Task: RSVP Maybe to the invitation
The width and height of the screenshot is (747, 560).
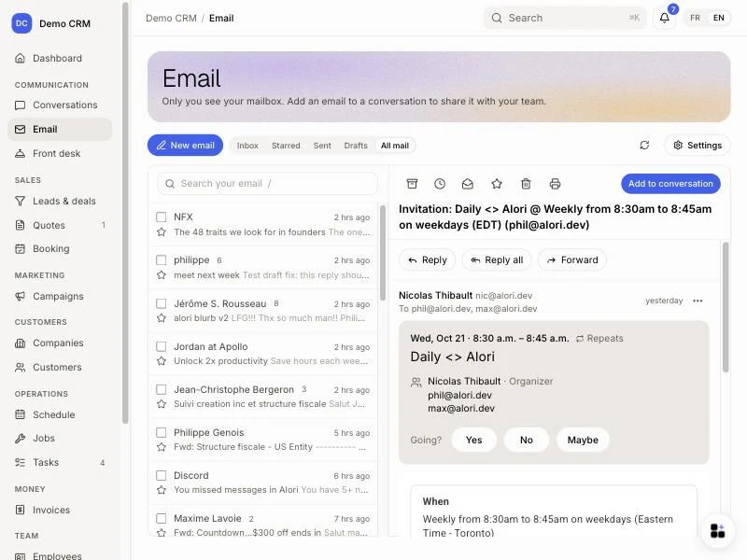Action: [583, 440]
